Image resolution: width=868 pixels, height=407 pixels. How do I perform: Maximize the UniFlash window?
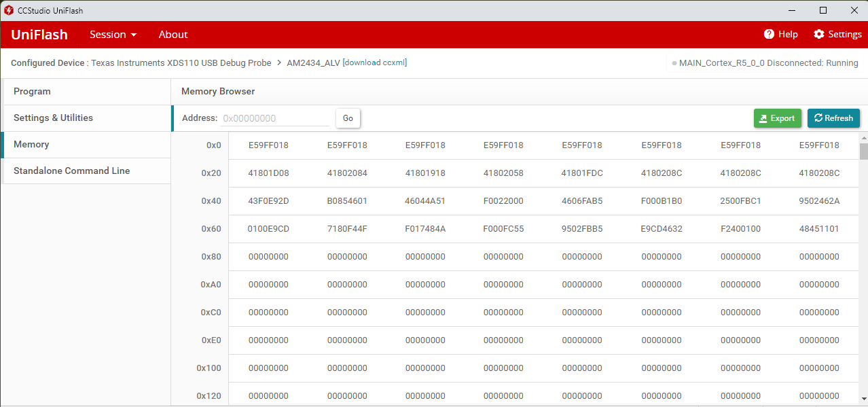[823, 10]
